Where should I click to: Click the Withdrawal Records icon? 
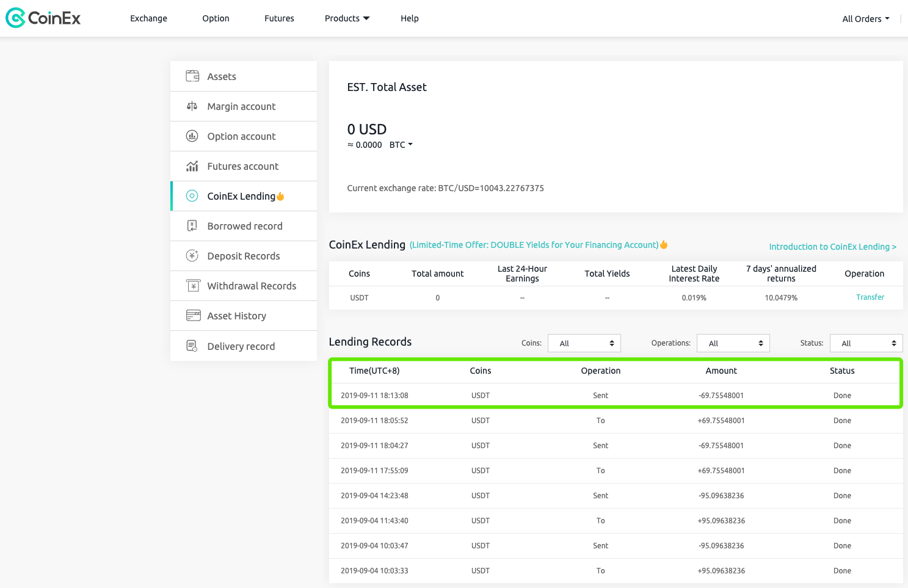click(193, 286)
